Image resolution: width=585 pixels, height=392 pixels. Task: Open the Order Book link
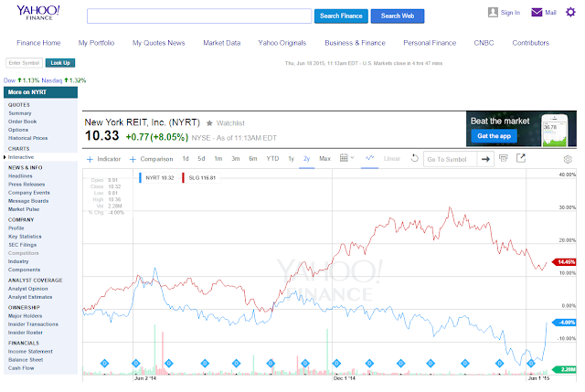[22, 122]
